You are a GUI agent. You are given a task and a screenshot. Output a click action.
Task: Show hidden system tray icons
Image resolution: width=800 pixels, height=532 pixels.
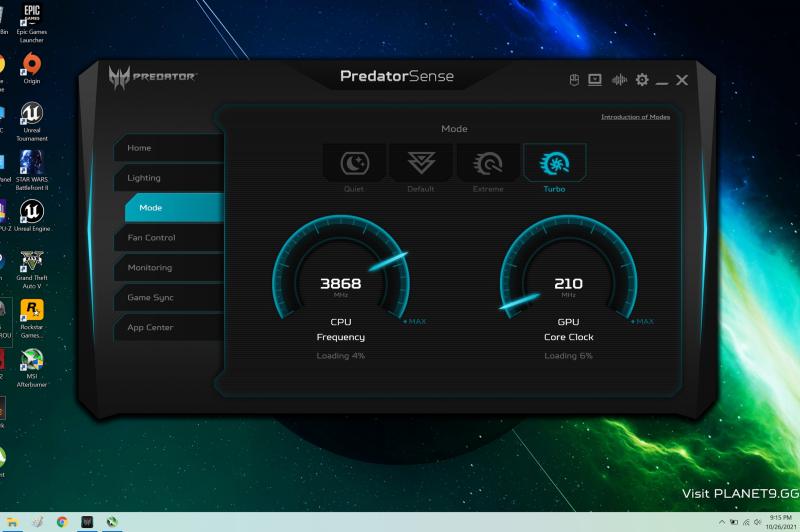[x=721, y=522]
